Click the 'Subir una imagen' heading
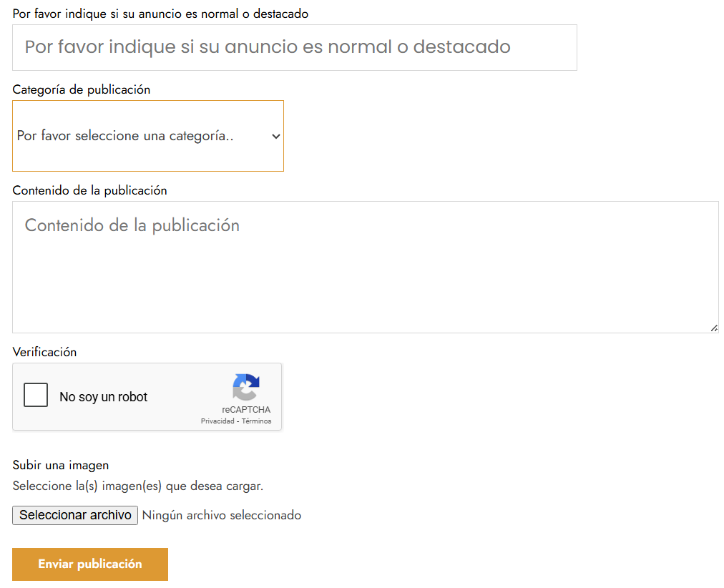Viewport: 724px width, 588px height. click(x=60, y=465)
